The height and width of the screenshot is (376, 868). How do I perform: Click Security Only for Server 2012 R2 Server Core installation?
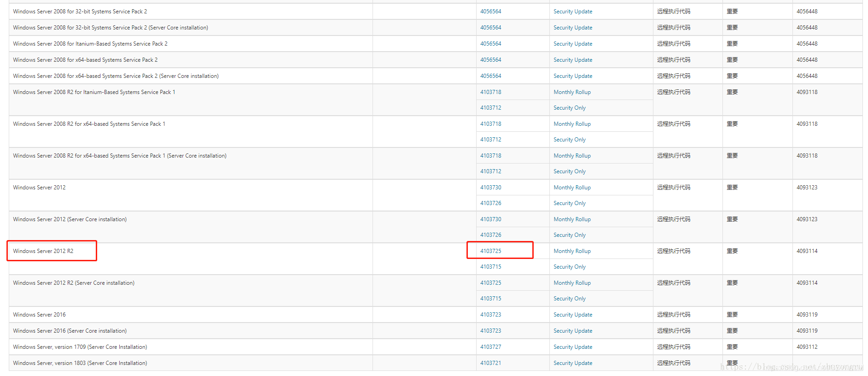(x=570, y=299)
